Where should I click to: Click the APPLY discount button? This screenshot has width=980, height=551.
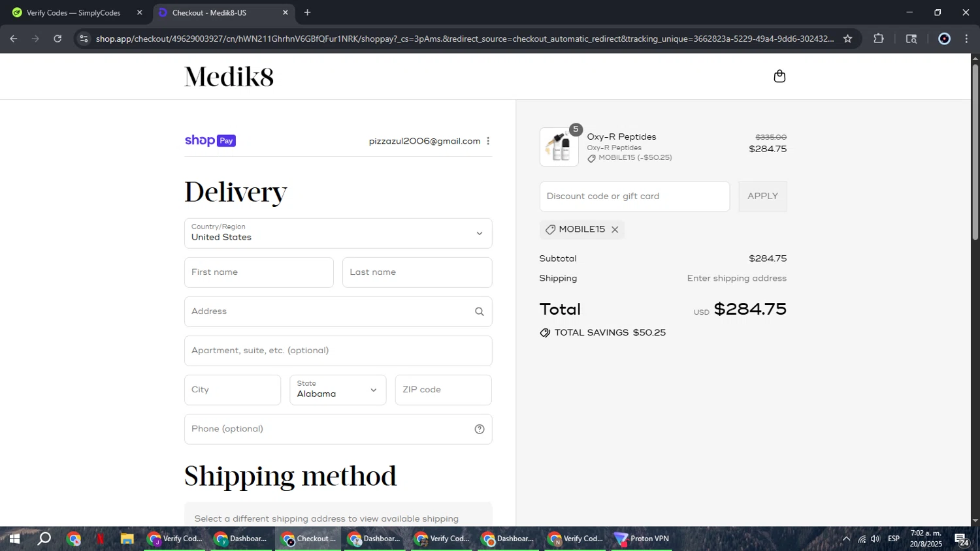pyautogui.click(x=762, y=197)
